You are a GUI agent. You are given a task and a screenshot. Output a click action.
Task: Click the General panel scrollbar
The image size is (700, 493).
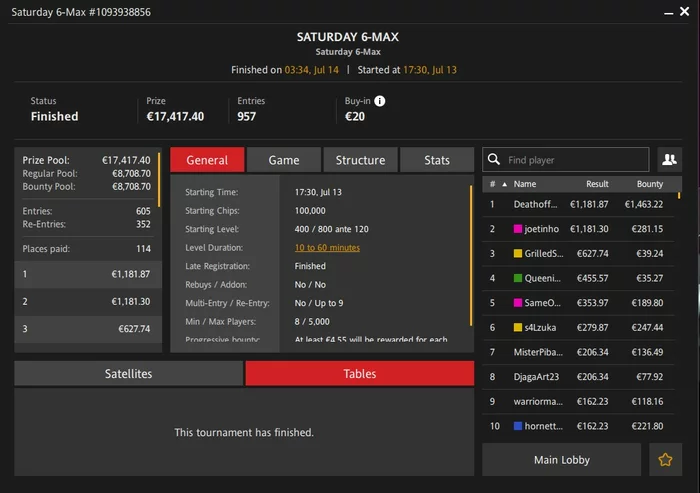[471, 255]
